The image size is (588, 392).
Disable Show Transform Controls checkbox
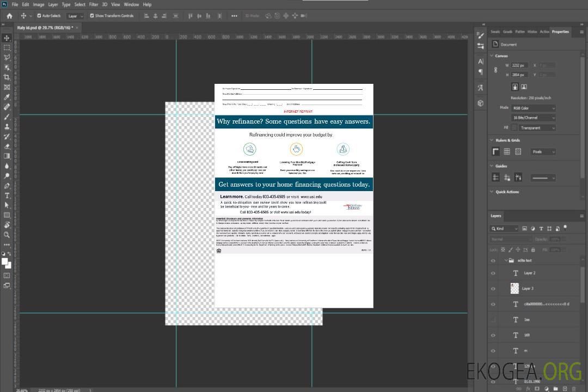click(x=92, y=16)
